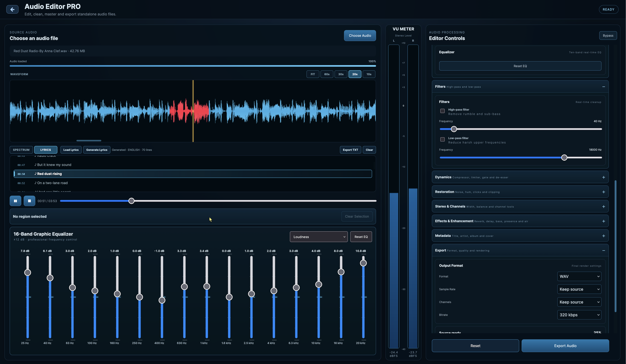The height and width of the screenshot is (364, 626).
Task: Set waveform zoom to 30s
Action: coord(341,74)
